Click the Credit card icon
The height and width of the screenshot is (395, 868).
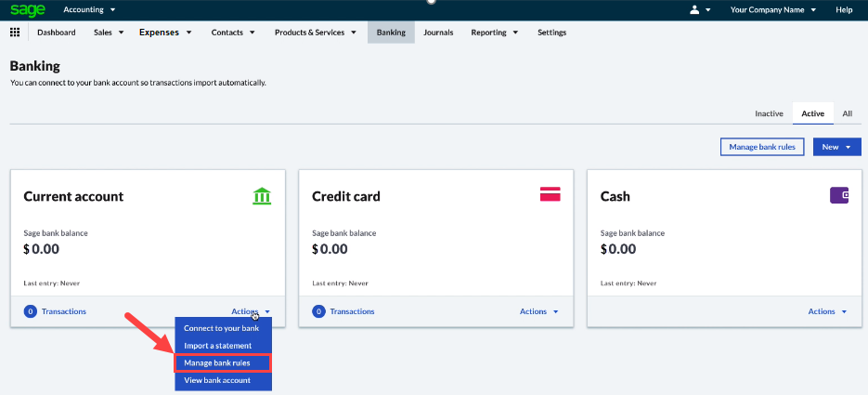pyautogui.click(x=551, y=194)
